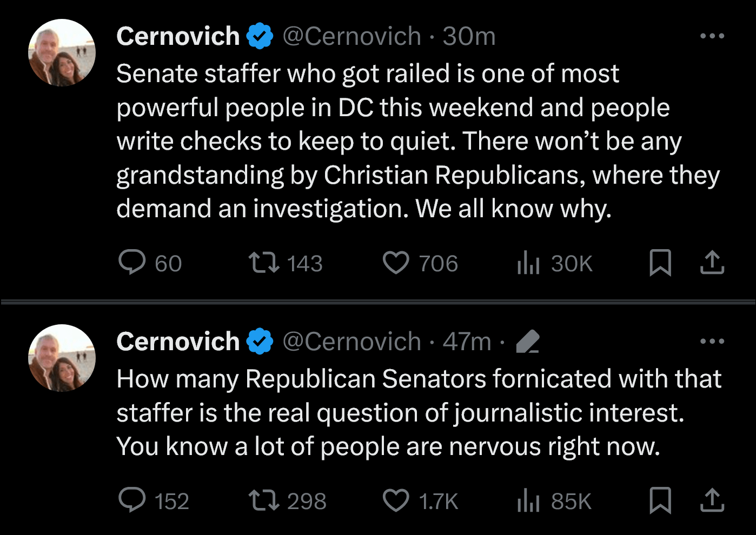Share the first tweet via share icon

712,263
